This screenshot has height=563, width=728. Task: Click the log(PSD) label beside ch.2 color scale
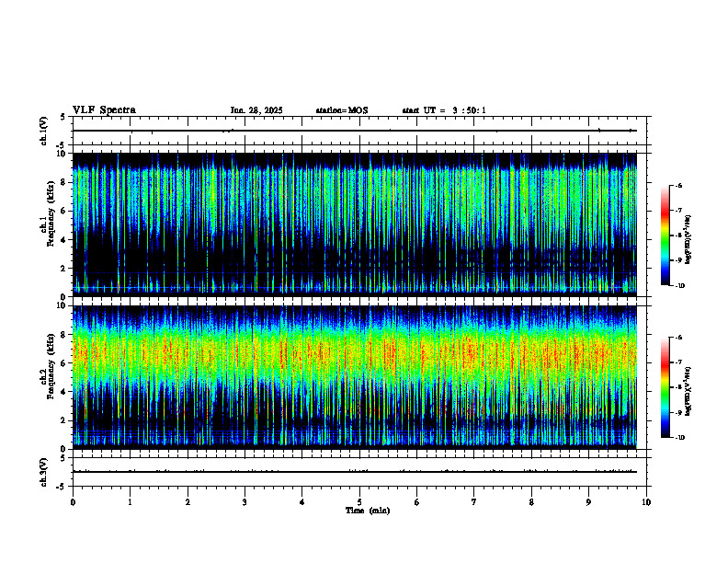click(688, 391)
